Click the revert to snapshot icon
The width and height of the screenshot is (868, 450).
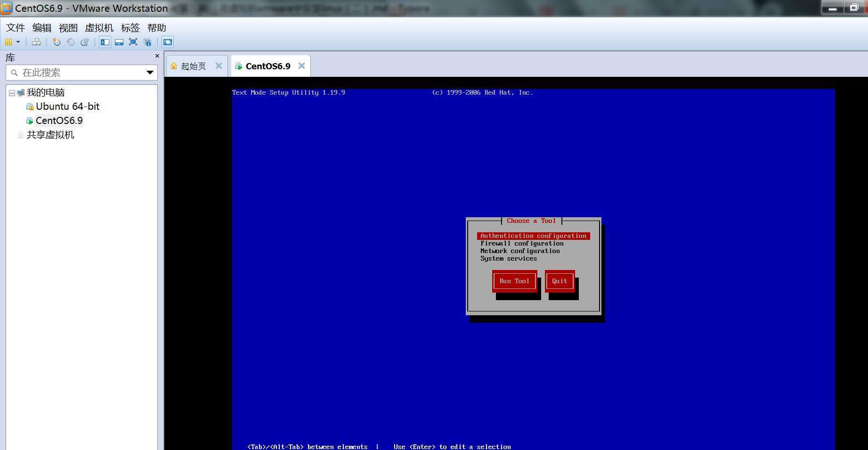71,42
